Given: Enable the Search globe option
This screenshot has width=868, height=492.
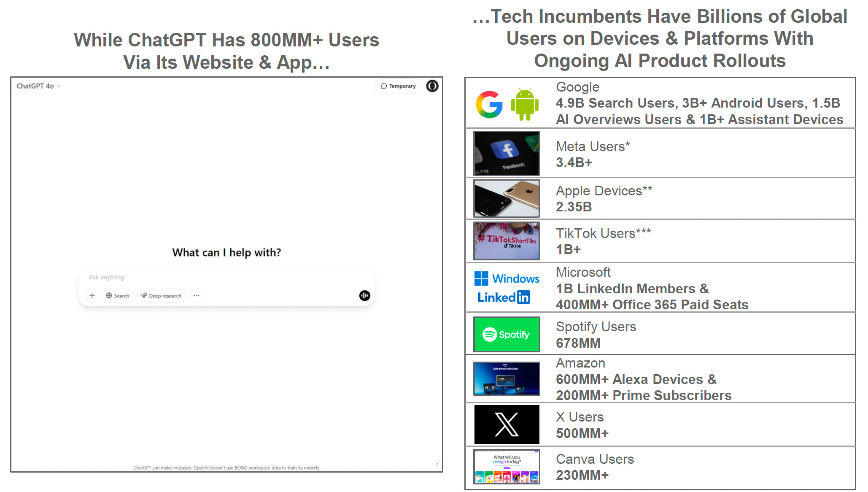Looking at the screenshot, I should pyautogui.click(x=118, y=296).
